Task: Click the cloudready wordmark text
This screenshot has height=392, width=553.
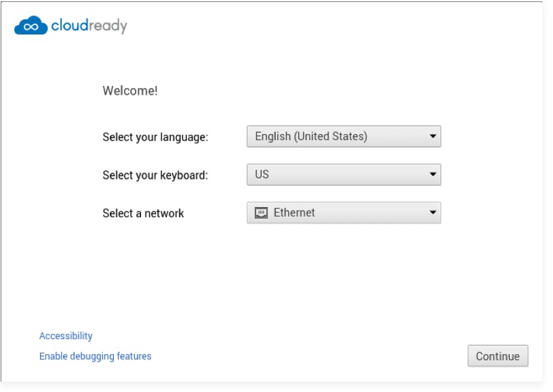Action: click(x=89, y=26)
